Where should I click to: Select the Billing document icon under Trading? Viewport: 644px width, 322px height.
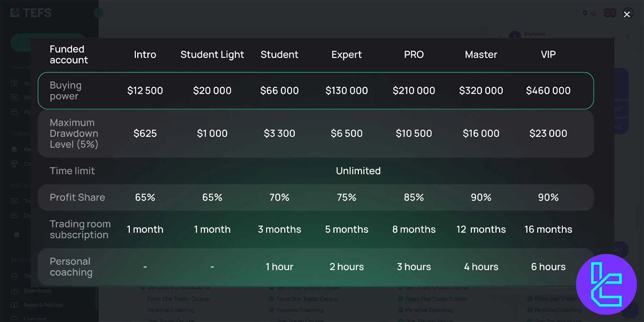coord(14,97)
